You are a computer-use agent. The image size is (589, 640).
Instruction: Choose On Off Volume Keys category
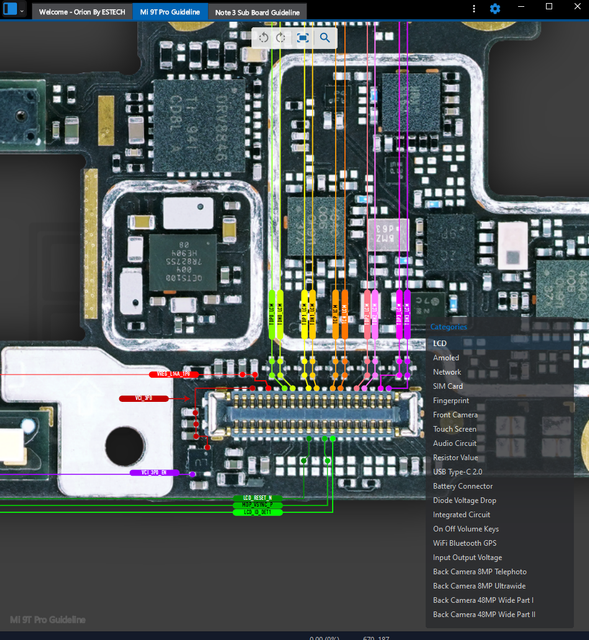pos(500,529)
